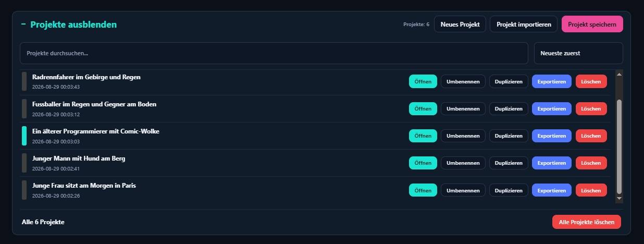
Task: Delete Junger Mann mit Hund am Berg
Action: pos(591,163)
